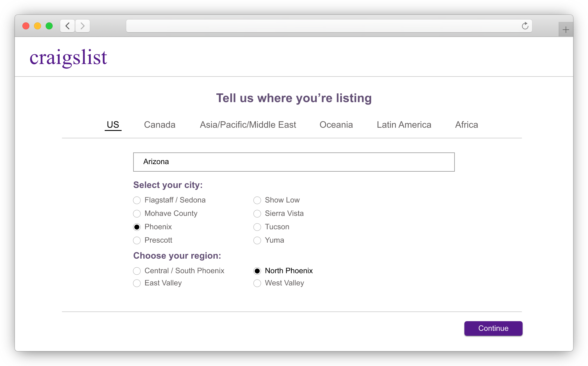This screenshot has height=366, width=588.
Task: Select the Tucson city option
Action: point(257,227)
